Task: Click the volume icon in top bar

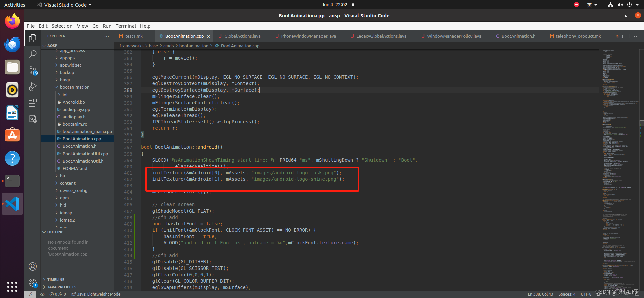Action: (620, 5)
